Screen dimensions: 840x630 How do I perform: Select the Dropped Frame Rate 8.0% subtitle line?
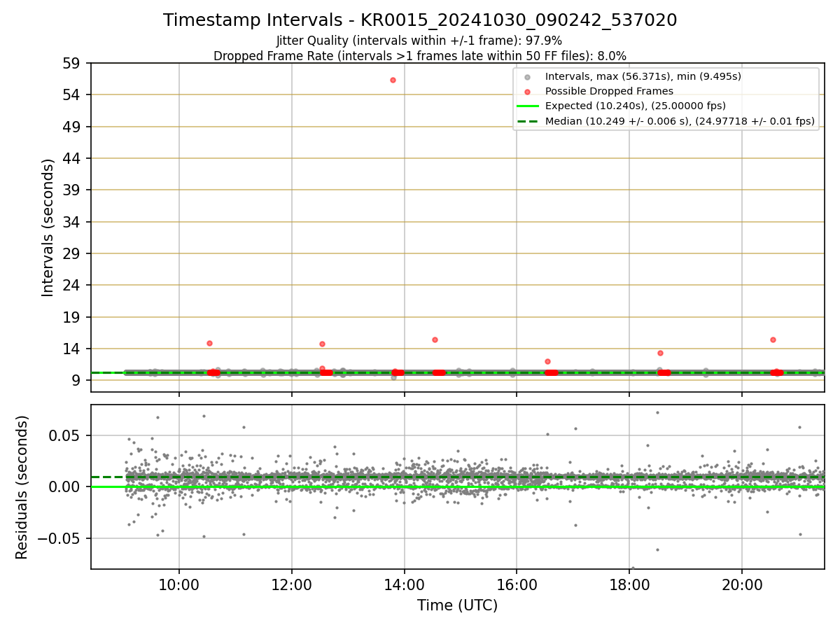tap(419, 55)
